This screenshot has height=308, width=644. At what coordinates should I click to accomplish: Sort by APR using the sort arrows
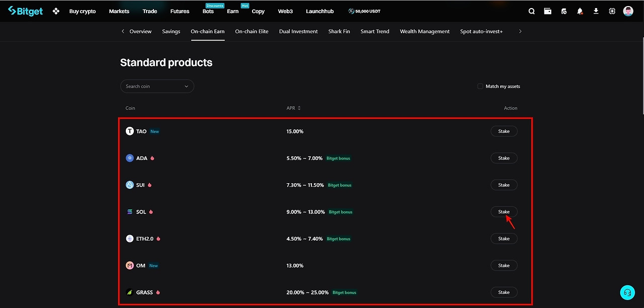299,108
